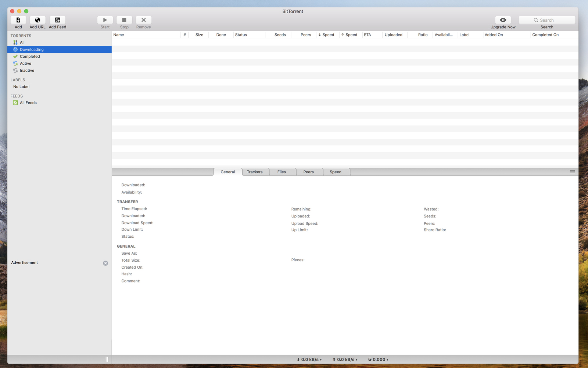Select the Active sidebar category
The width and height of the screenshot is (588, 368).
point(60,63)
